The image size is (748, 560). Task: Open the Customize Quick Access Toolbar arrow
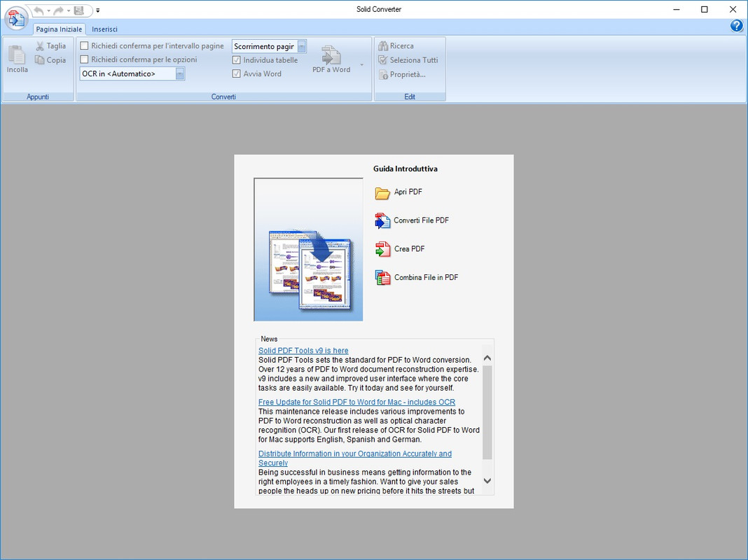98,10
